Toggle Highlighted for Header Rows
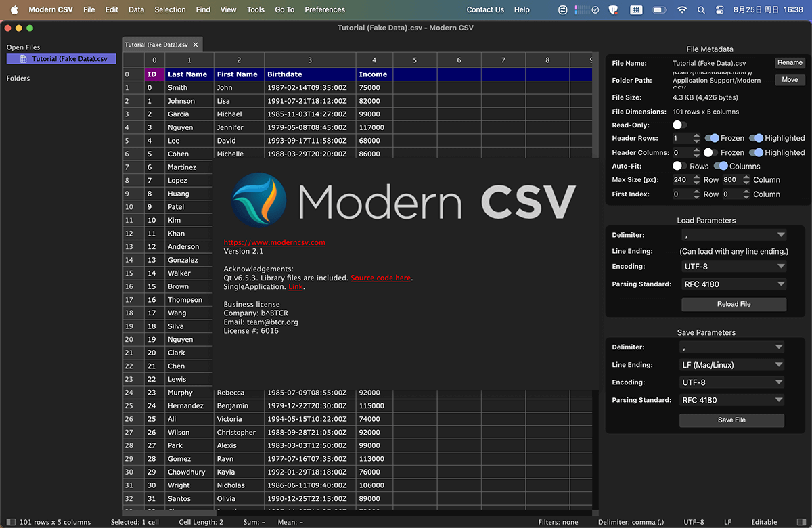This screenshot has width=812, height=528. click(756, 138)
